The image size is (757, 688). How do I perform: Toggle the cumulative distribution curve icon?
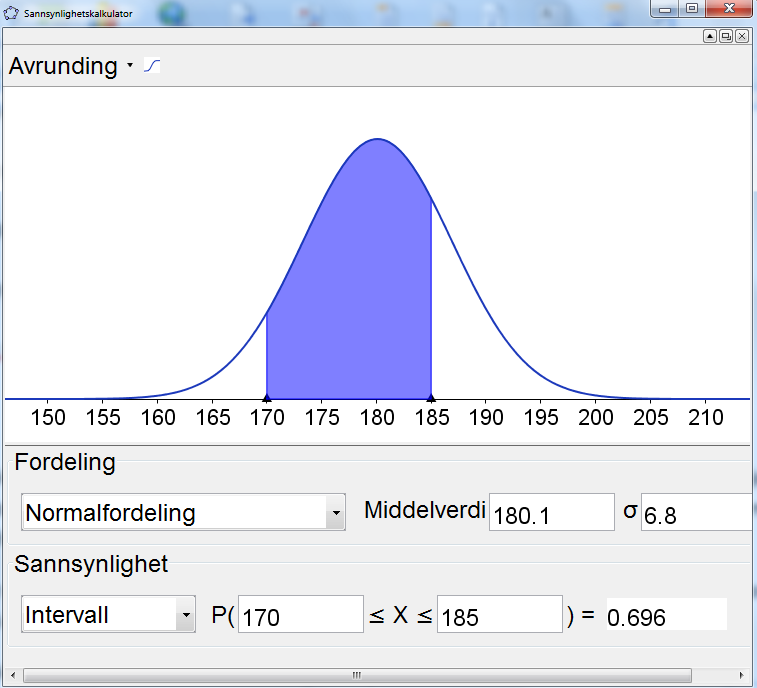point(152,66)
